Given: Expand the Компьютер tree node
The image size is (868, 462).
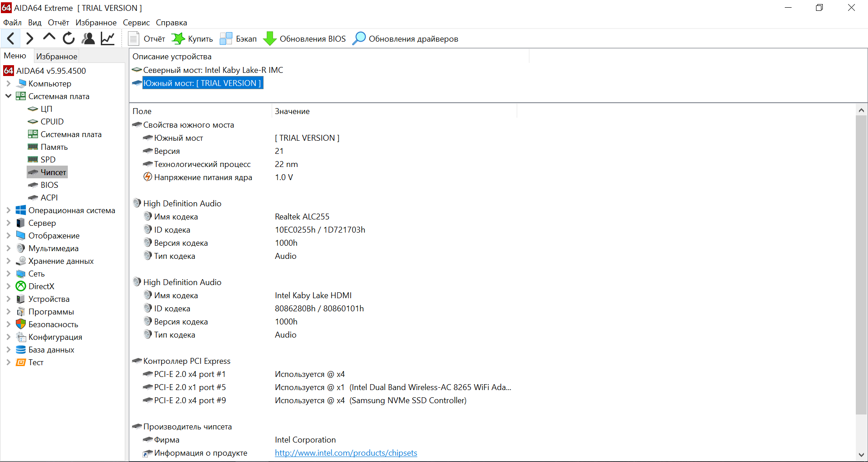Looking at the screenshot, I should click(8, 84).
